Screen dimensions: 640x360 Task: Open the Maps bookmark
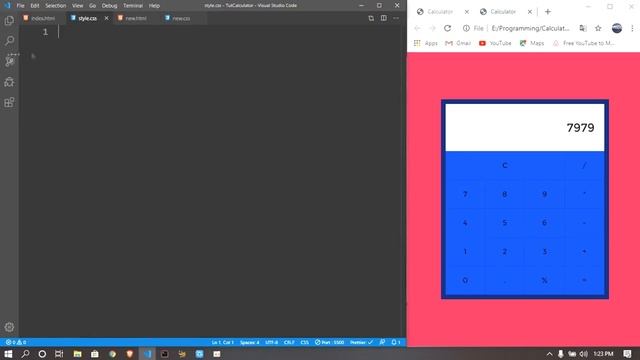[531, 43]
